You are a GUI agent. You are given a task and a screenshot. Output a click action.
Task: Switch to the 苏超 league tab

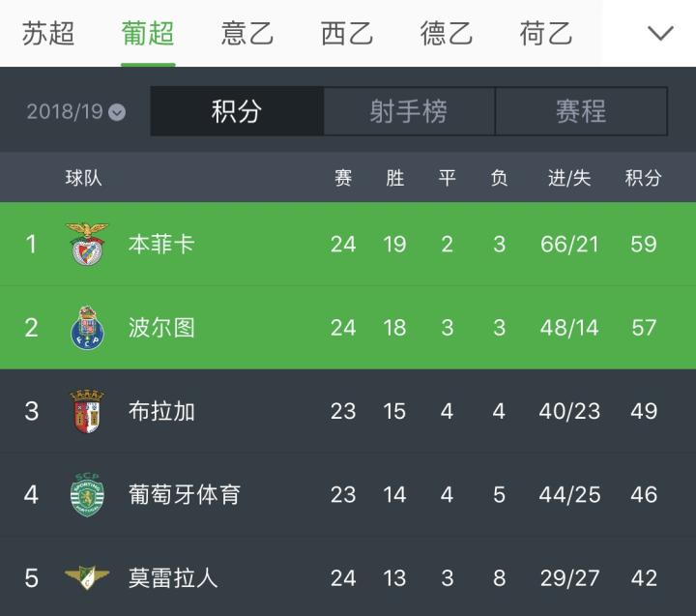(48, 34)
